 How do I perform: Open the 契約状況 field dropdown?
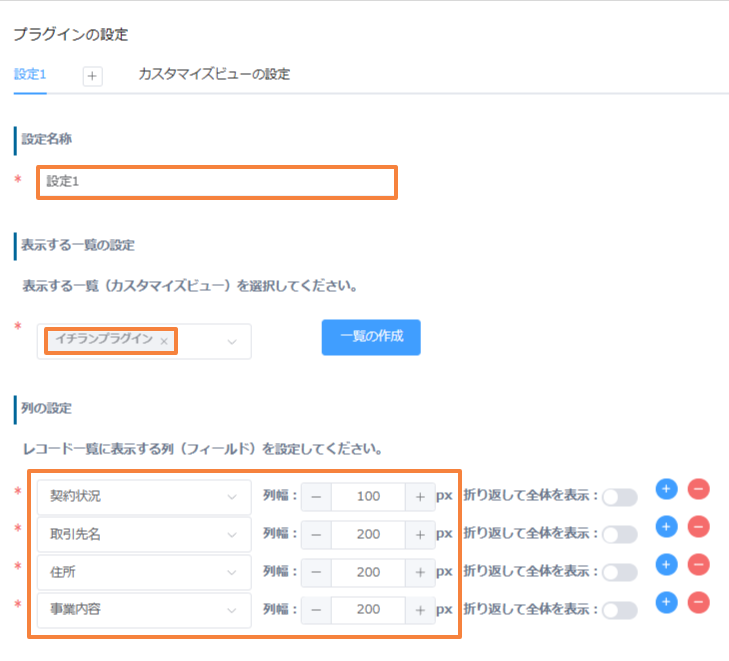(144, 497)
